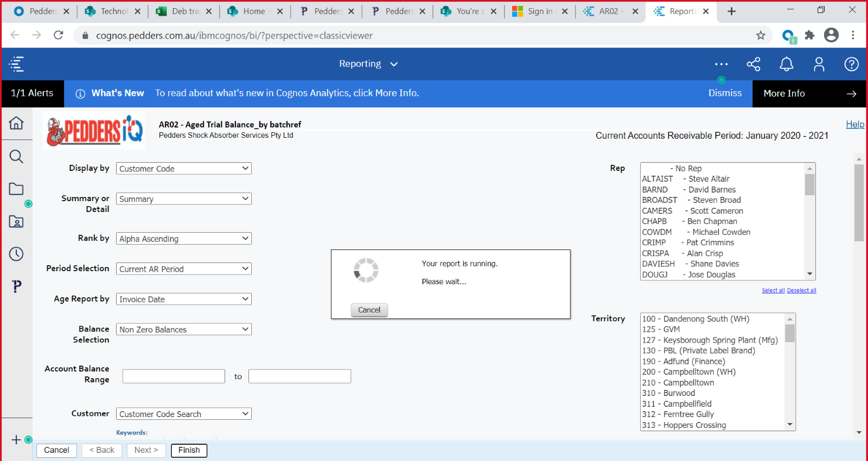Click the Territory list scrollbar thumb
The width and height of the screenshot is (868, 461).
(x=790, y=333)
